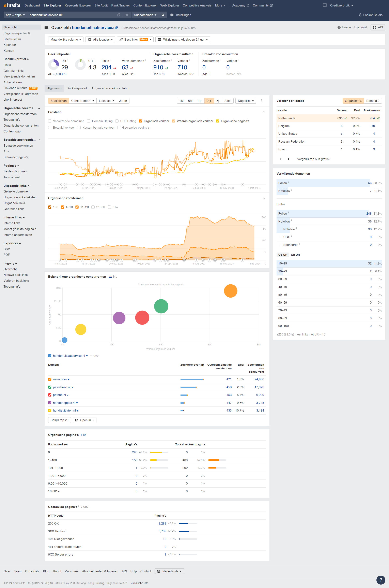Open Keywords Explorer menu
The image size is (389, 588).
pyautogui.click(x=78, y=5)
